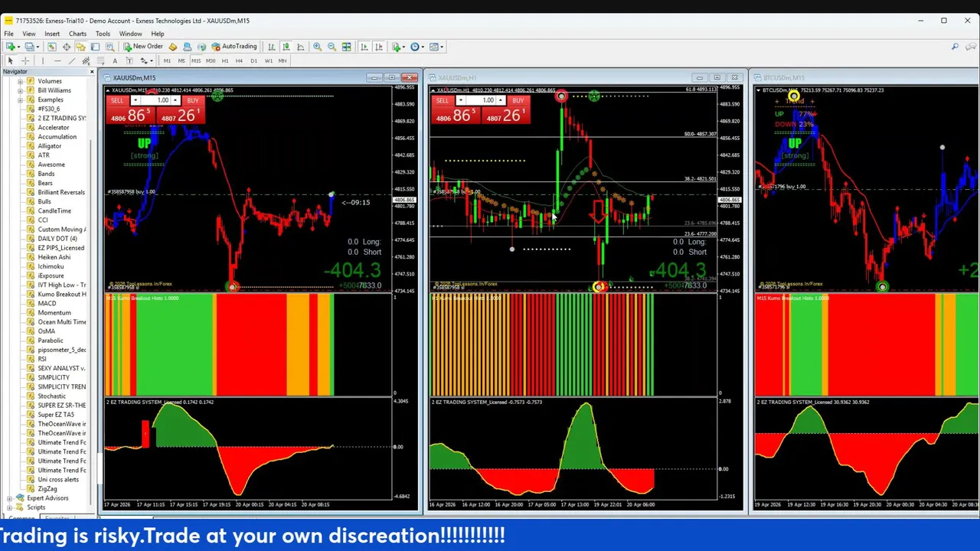This screenshot has height=551, width=980.
Task: Switch chart to candlestick mode
Action: click(x=286, y=47)
